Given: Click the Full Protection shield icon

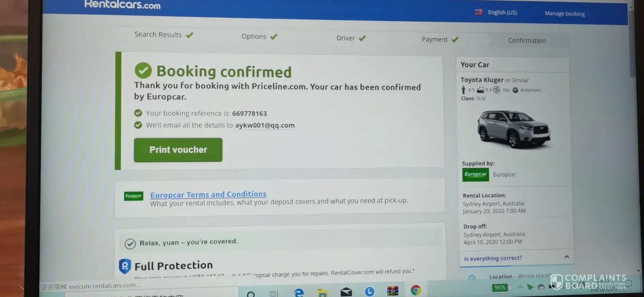Looking at the screenshot, I should (125, 266).
